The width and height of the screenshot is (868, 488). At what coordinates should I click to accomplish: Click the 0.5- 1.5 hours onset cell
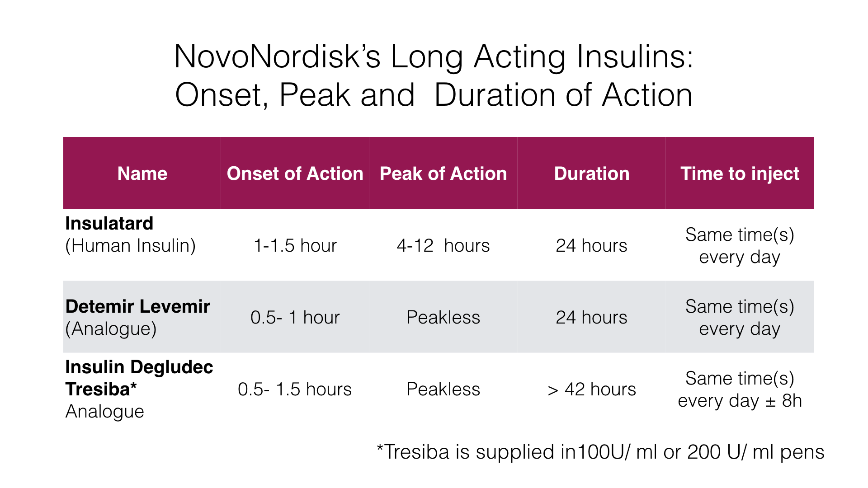295,389
